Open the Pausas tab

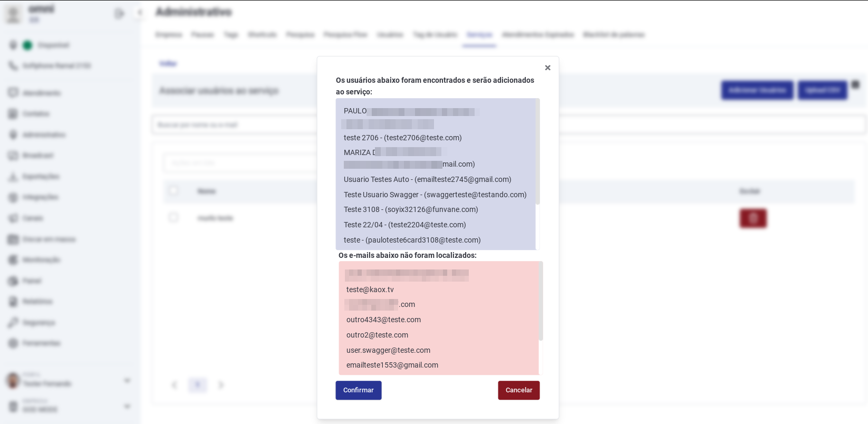pyautogui.click(x=202, y=35)
